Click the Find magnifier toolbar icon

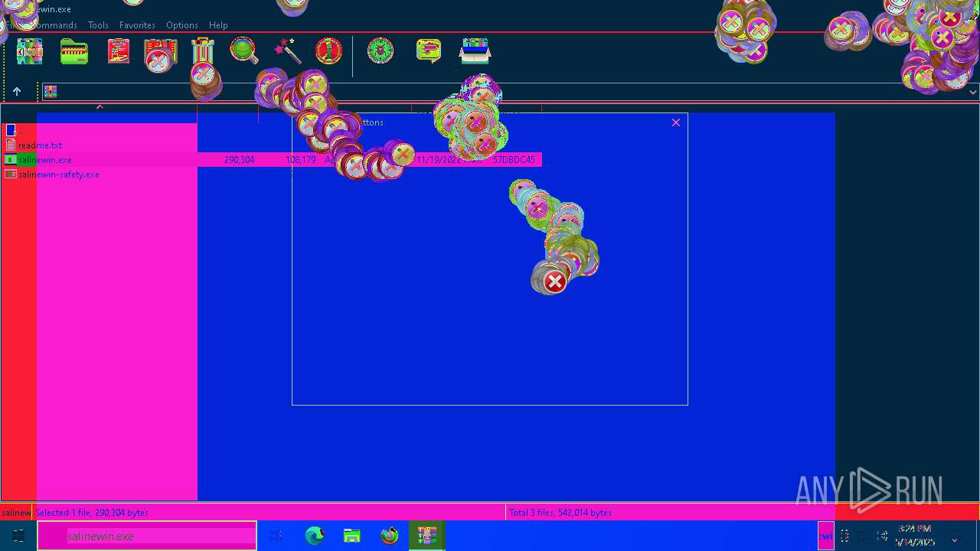(x=244, y=51)
